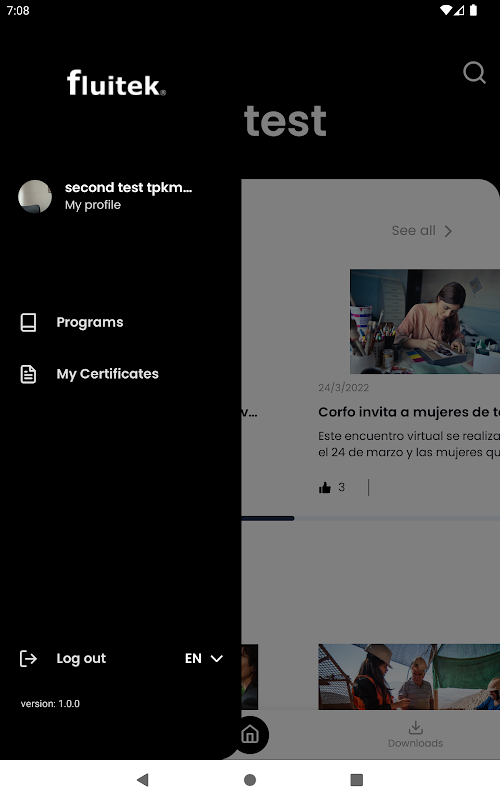Select Log out
The width and height of the screenshot is (500, 800).
point(81,659)
